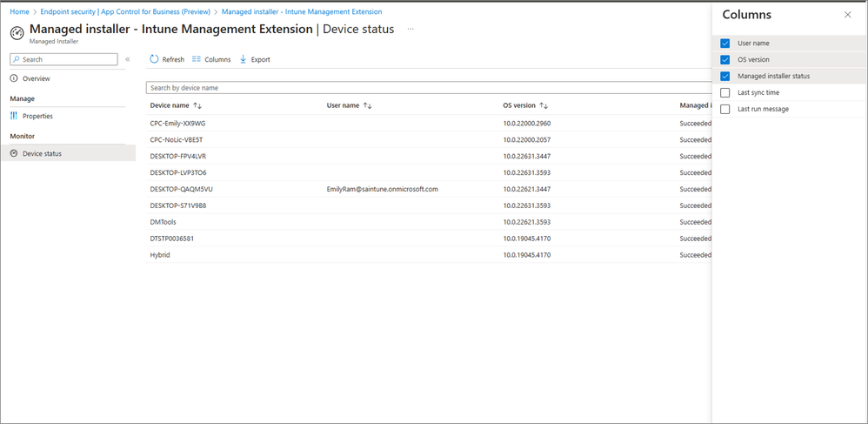
Task: Select Device status in left menu
Action: tap(68, 153)
